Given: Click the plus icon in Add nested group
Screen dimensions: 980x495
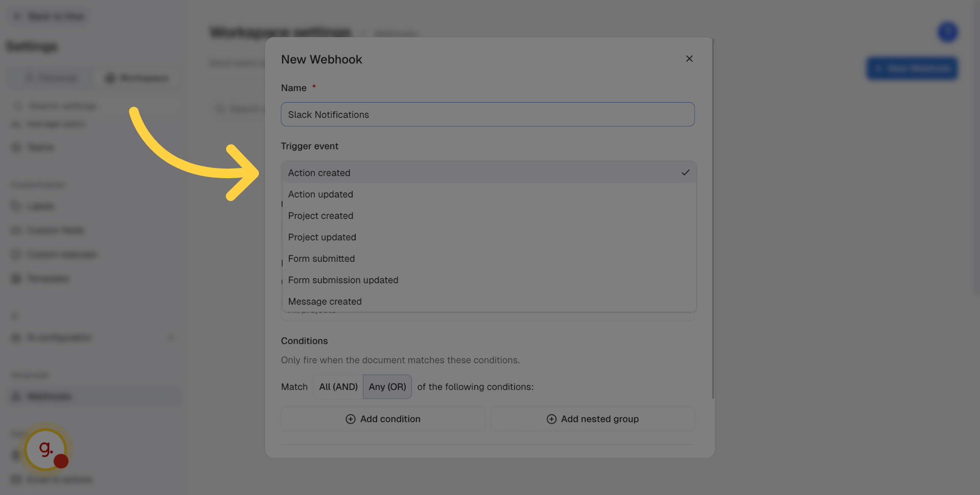Looking at the screenshot, I should [x=551, y=419].
